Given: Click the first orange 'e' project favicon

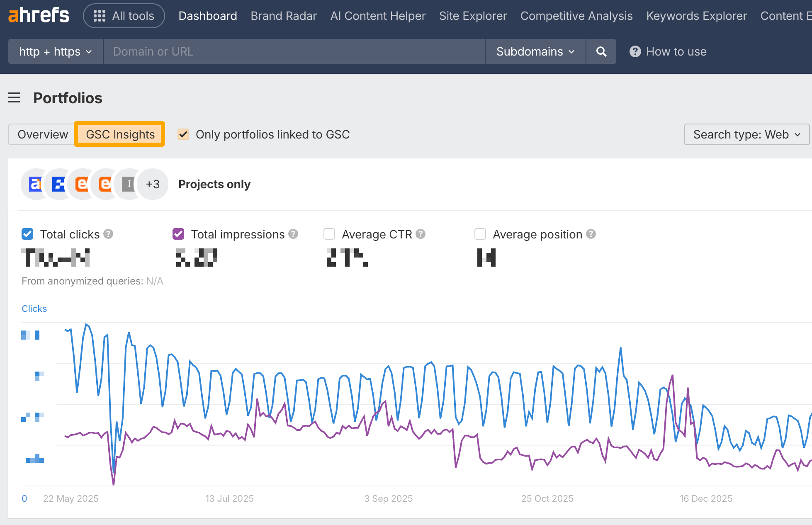Looking at the screenshot, I should coord(82,184).
